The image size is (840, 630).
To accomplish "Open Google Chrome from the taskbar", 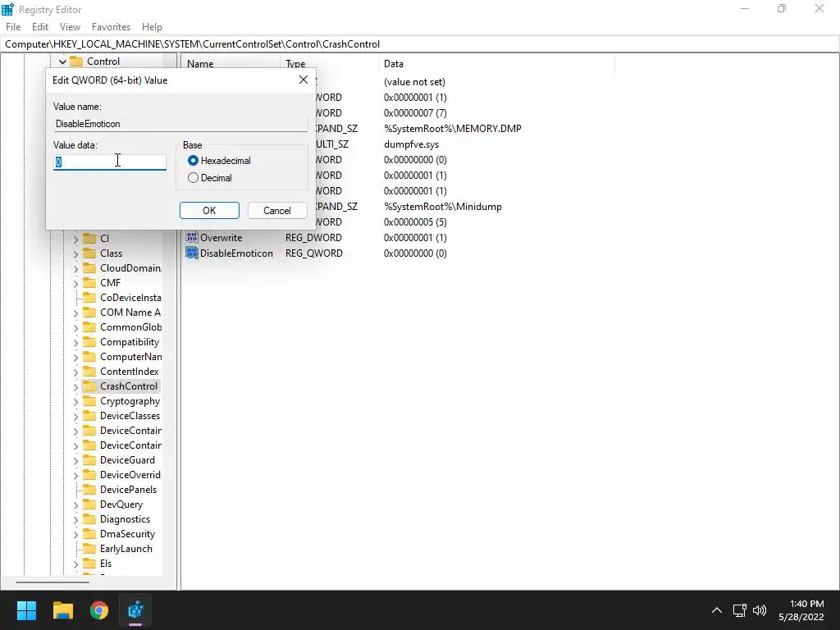I will click(x=99, y=610).
